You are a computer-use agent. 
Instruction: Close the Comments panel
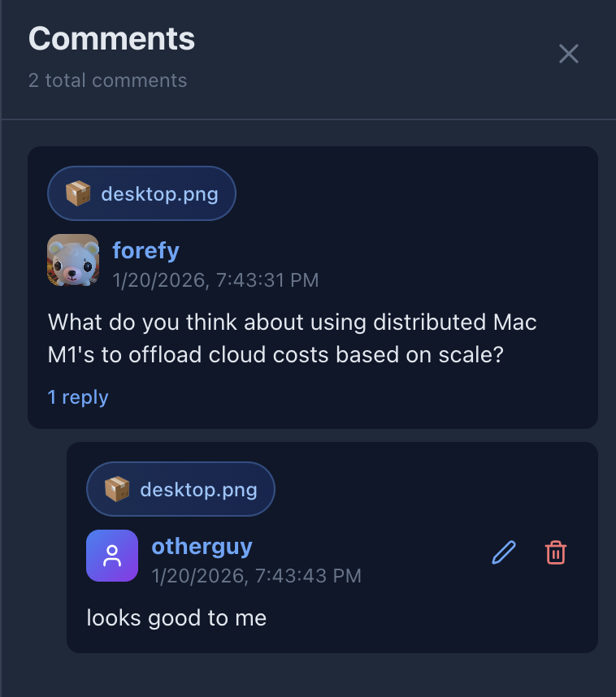pyautogui.click(x=568, y=54)
